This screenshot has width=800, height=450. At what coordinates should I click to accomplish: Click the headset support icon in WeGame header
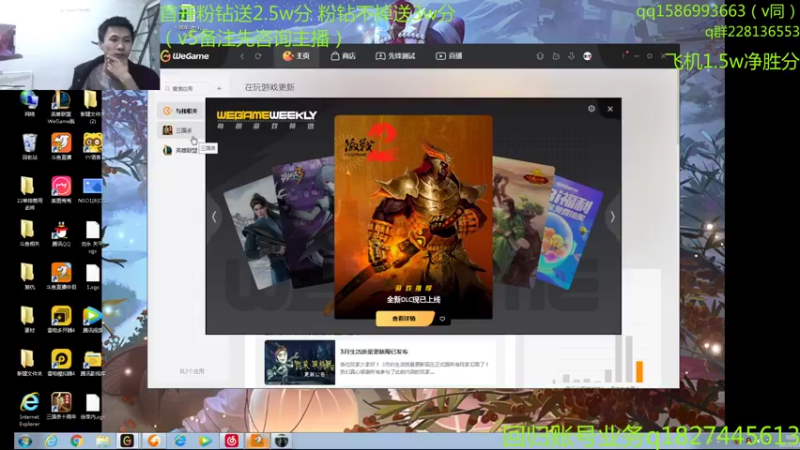pos(540,56)
